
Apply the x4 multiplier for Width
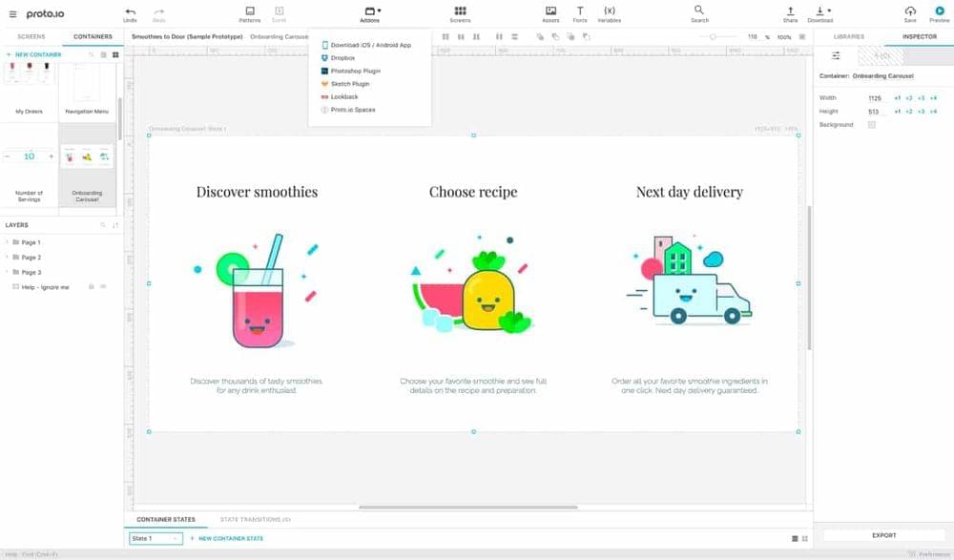pos(933,98)
